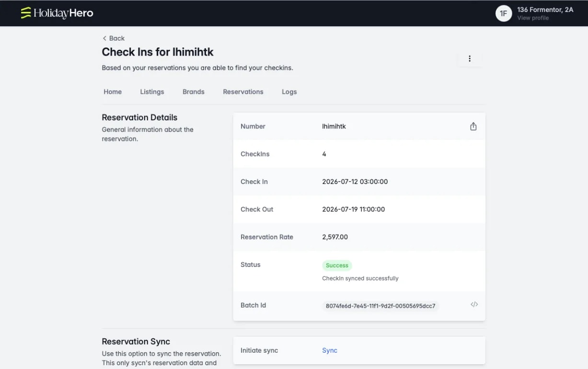Click the green Success status badge
This screenshot has width=588, height=369.
point(337,265)
